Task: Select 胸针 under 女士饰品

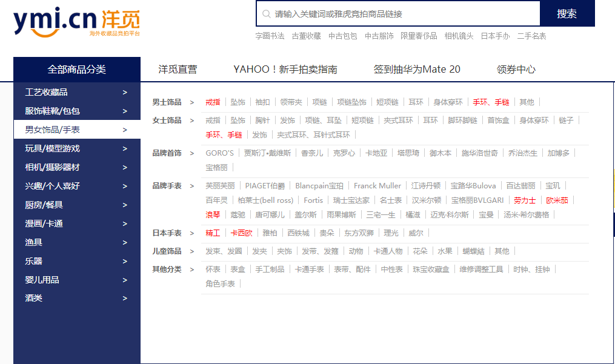Action: click(x=262, y=121)
